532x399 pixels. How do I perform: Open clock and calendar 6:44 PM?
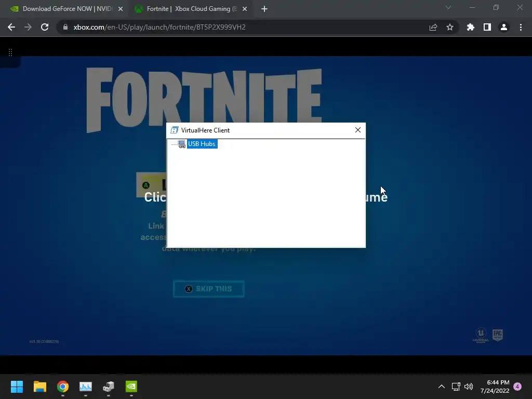point(495,387)
